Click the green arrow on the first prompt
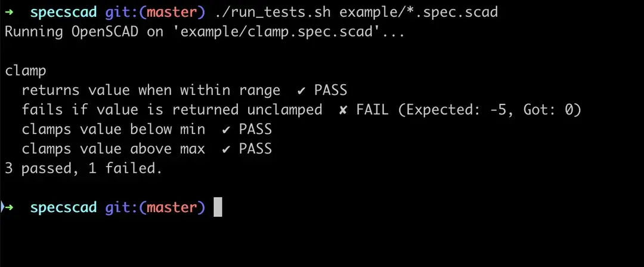The width and height of the screenshot is (644, 267). (x=9, y=13)
